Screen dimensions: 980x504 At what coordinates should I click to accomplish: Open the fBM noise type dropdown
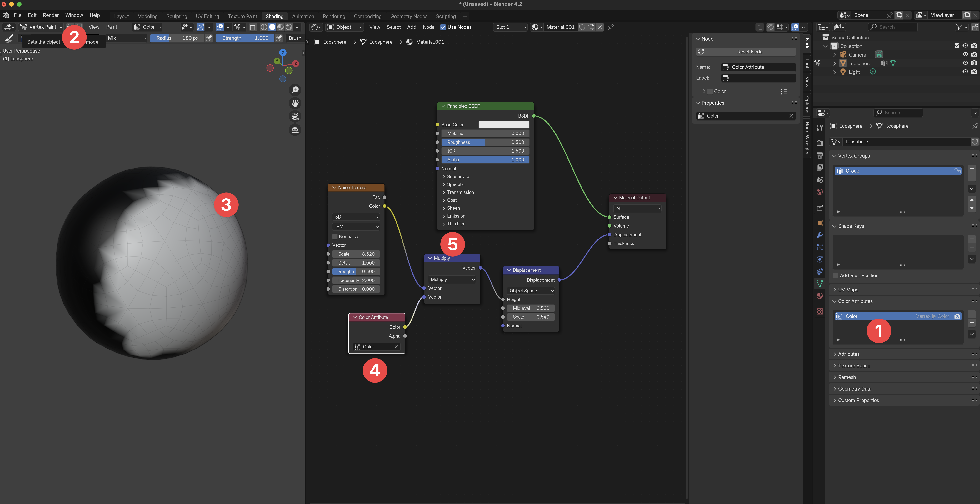[x=356, y=226]
